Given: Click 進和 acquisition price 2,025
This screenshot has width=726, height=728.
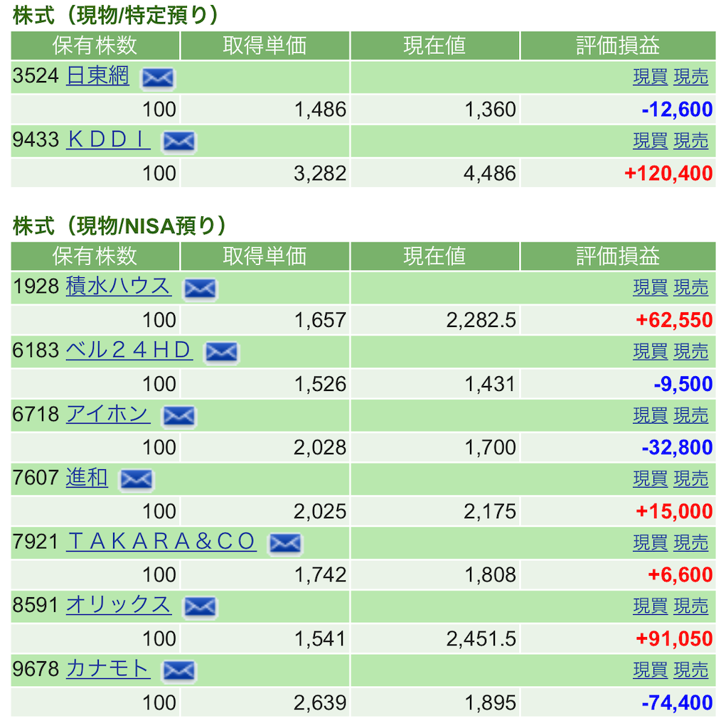Looking at the screenshot, I should [x=320, y=512].
